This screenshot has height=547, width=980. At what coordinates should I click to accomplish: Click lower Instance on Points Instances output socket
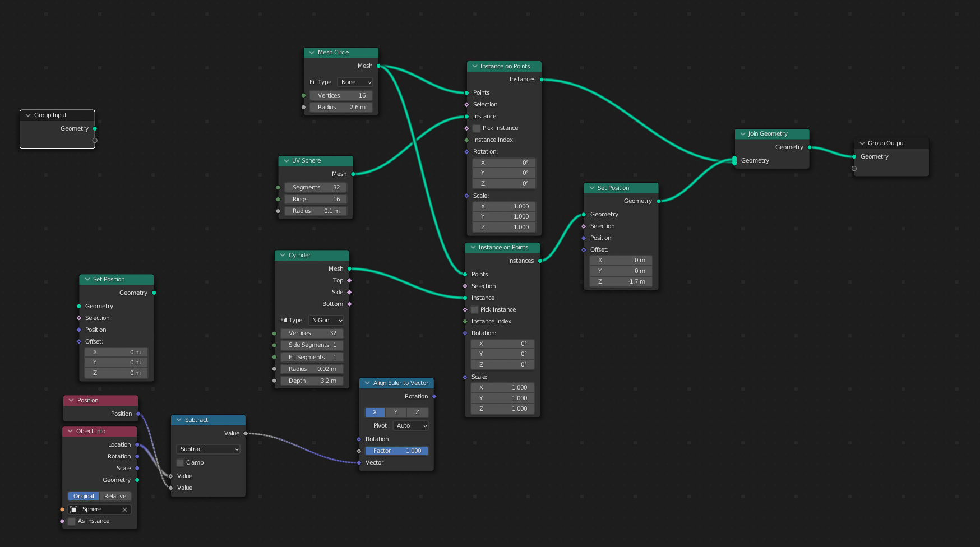pos(540,261)
